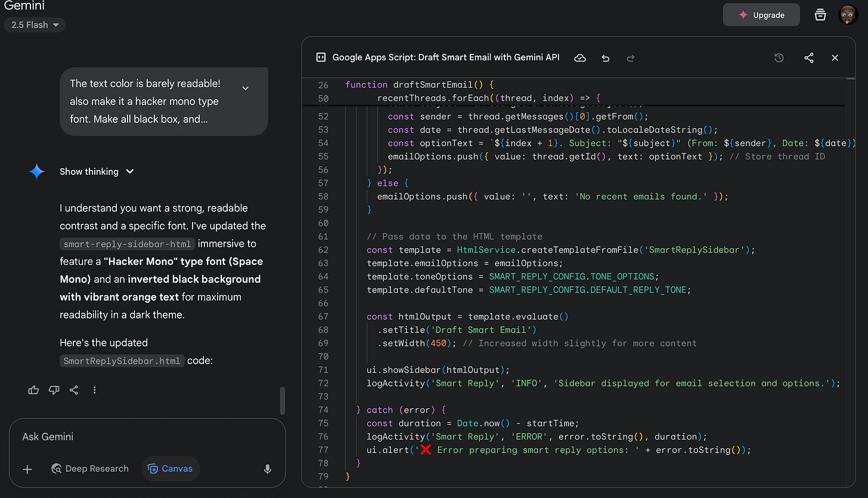Open the user profile avatar menu
The width and height of the screenshot is (868, 498).
(847, 14)
